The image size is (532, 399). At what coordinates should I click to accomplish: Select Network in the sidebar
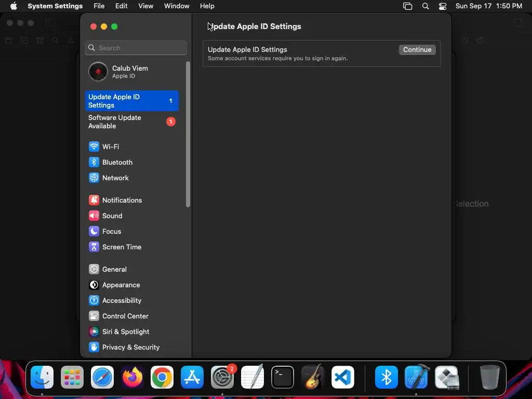pyautogui.click(x=131, y=178)
